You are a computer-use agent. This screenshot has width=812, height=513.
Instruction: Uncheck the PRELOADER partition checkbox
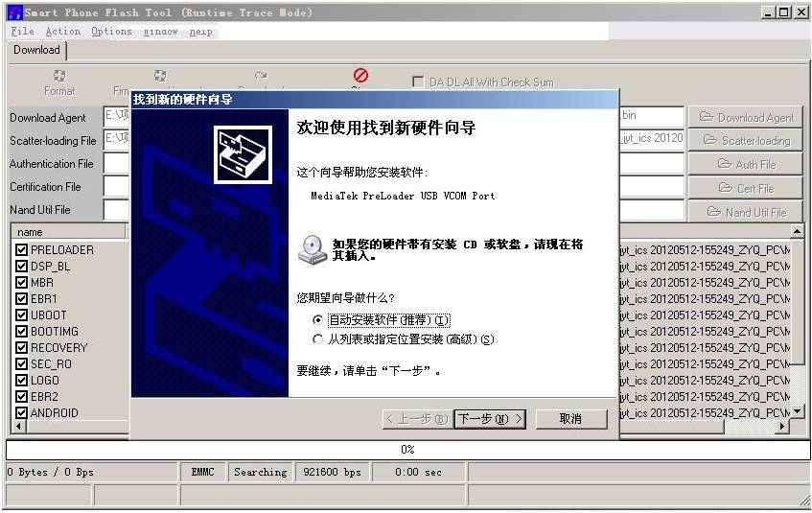(x=21, y=249)
